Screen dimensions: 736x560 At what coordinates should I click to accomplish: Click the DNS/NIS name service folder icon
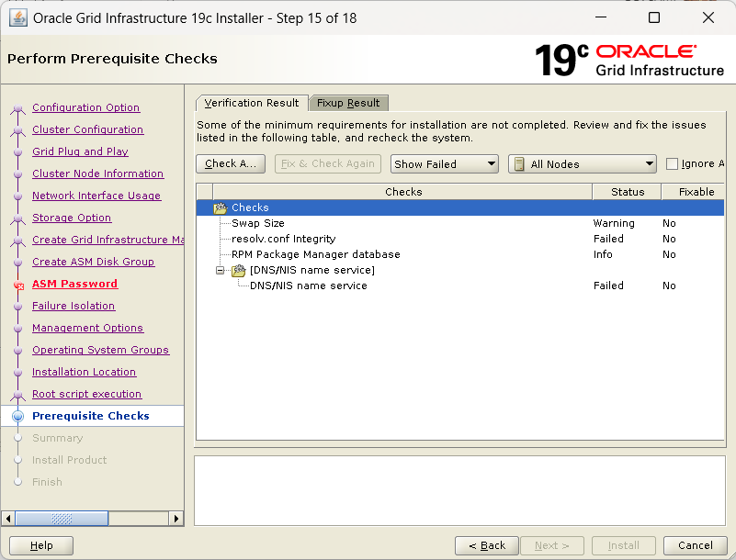239,270
